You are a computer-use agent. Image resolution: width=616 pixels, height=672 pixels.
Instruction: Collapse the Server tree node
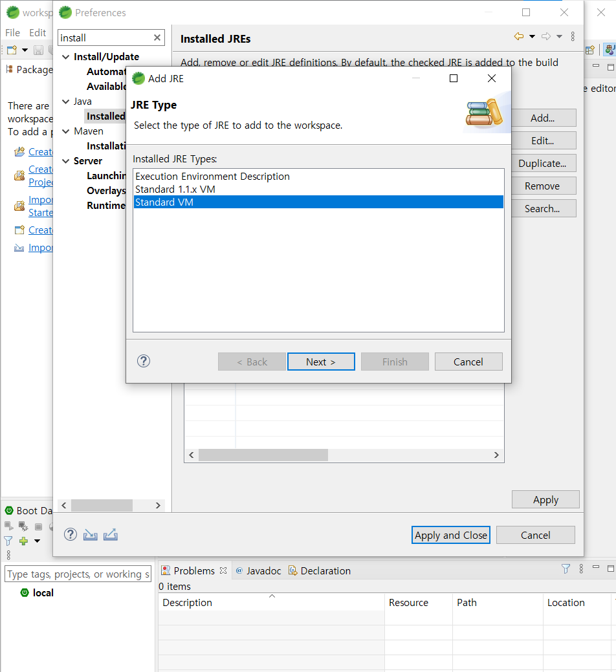tap(65, 160)
